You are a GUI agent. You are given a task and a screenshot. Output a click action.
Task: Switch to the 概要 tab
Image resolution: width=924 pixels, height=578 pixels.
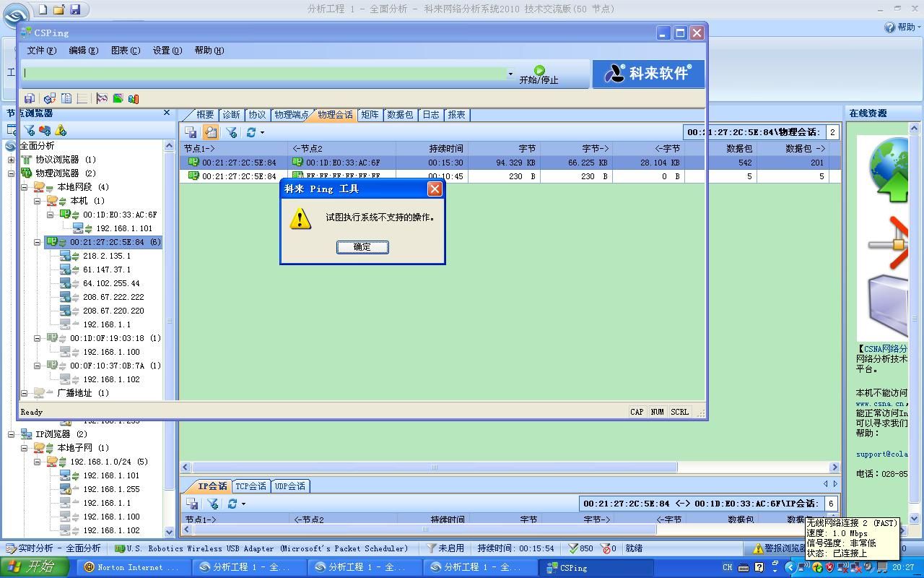point(205,114)
